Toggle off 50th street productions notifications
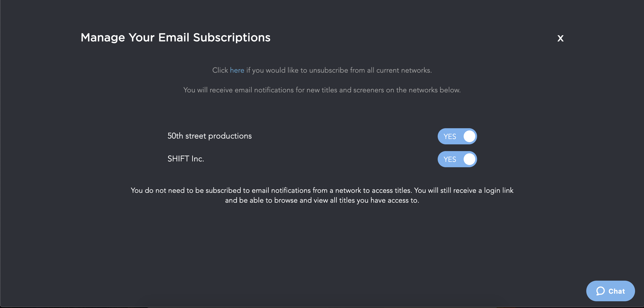Viewport: 644px width, 308px height. pyautogui.click(x=457, y=136)
